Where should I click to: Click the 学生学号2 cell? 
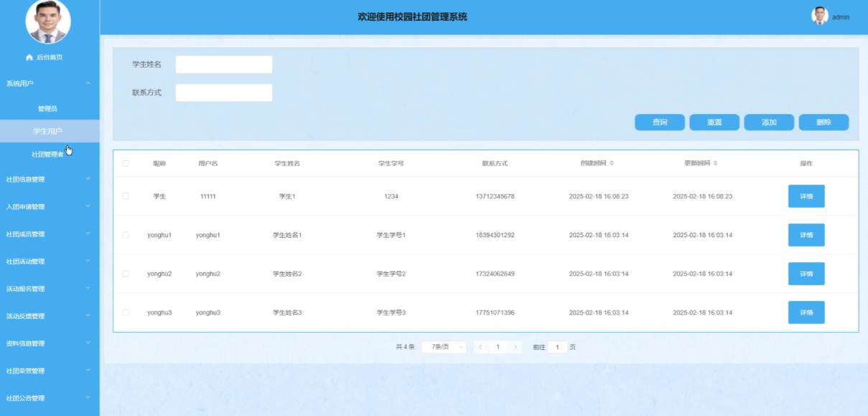tap(391, 274)
